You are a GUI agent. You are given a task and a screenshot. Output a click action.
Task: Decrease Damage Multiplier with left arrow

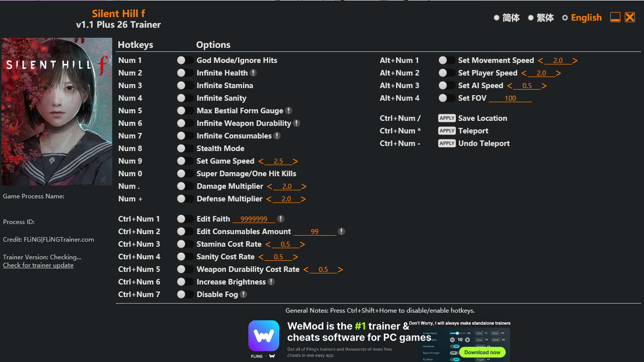[x=269, y=186]
